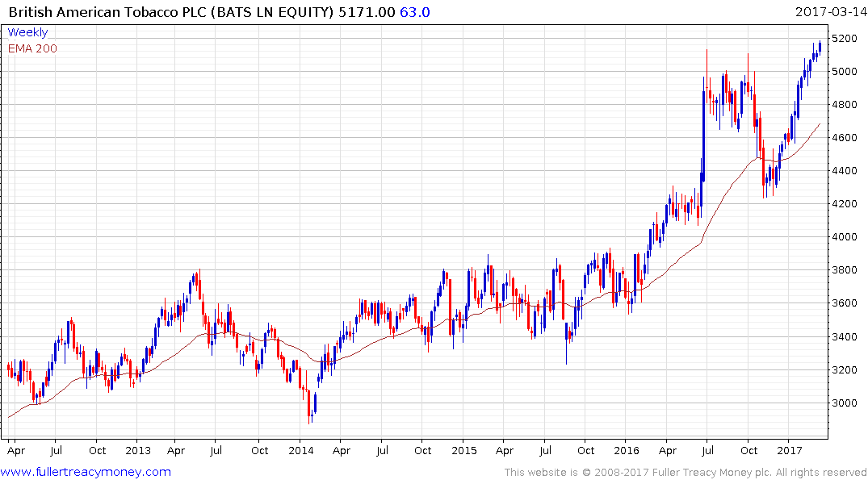
Task: Click the 5200 price axis label
Action: tap(845, 38)
